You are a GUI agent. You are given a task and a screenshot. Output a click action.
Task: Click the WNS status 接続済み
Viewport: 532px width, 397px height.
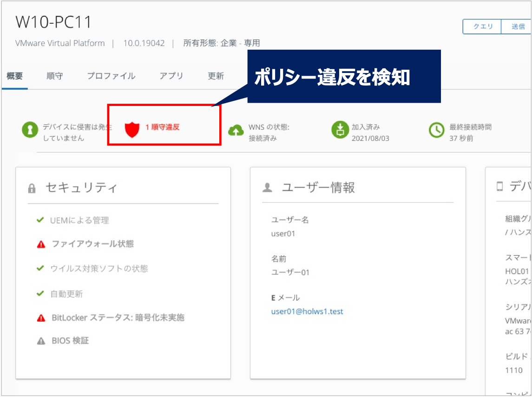click(x=263, y=138)
